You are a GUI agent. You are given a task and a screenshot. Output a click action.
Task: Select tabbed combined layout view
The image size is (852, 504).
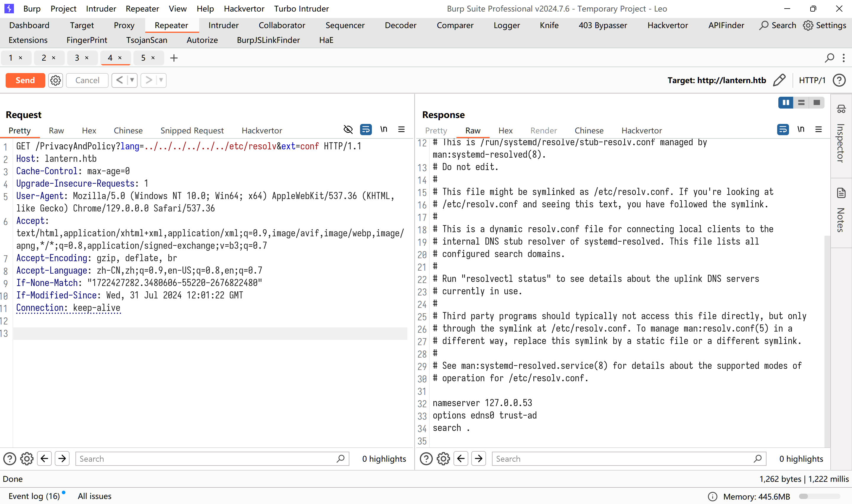817,103
